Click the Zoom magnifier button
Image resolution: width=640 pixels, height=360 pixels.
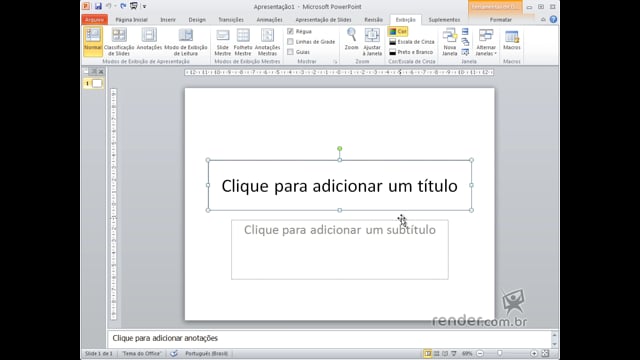coord(351,40)
